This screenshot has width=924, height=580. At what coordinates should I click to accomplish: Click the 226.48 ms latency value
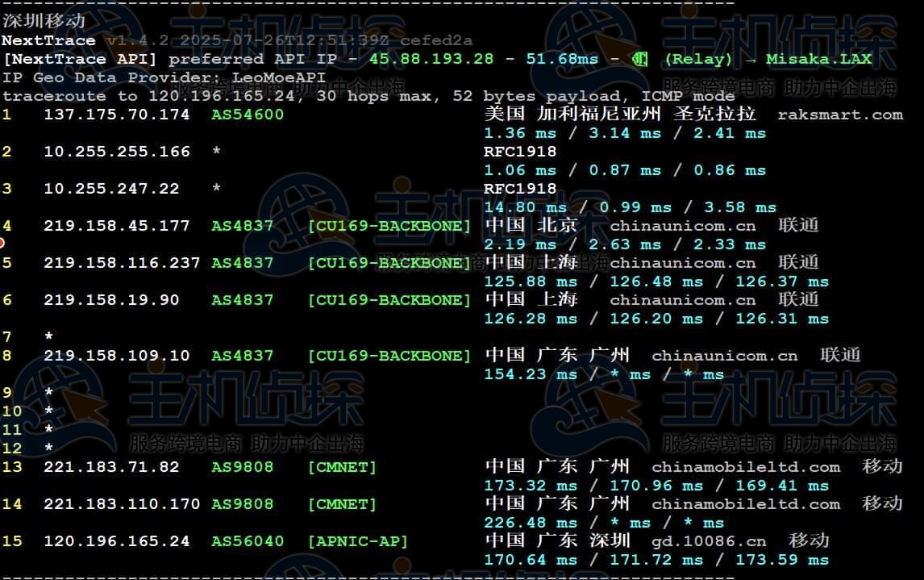531,523
